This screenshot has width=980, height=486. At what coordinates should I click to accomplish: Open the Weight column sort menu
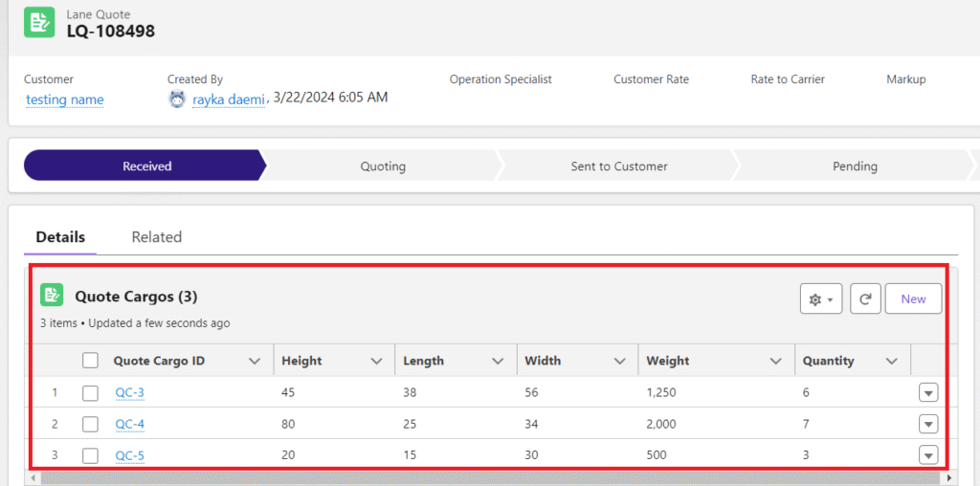click(776, 361)
